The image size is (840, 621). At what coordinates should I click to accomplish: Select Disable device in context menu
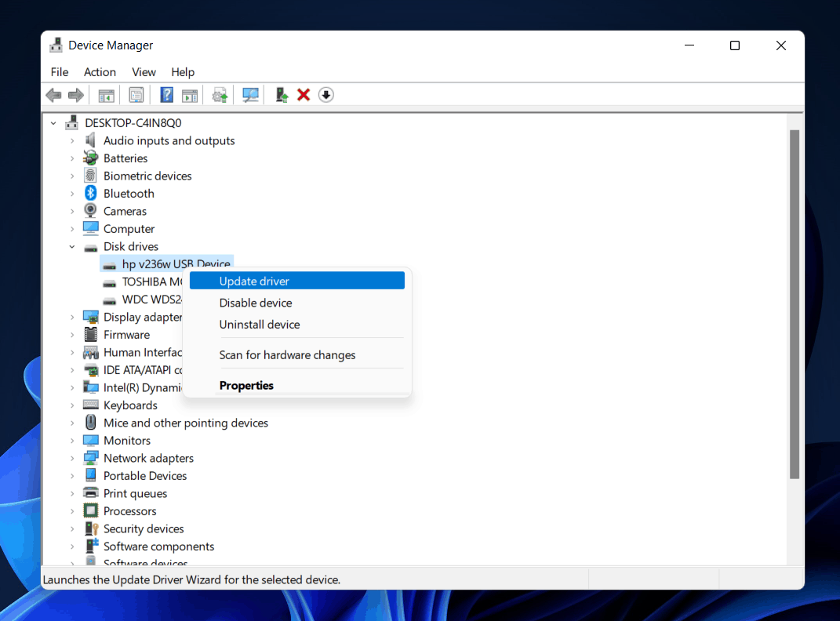(256, 303)
